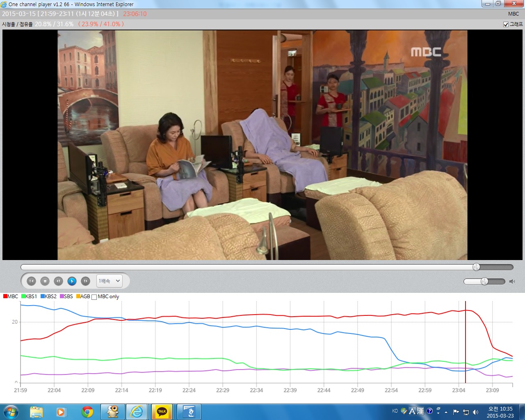Click the blue KBS2 legend swatch
The height and width of the screenshot is (420, 525).
point(43,297)
